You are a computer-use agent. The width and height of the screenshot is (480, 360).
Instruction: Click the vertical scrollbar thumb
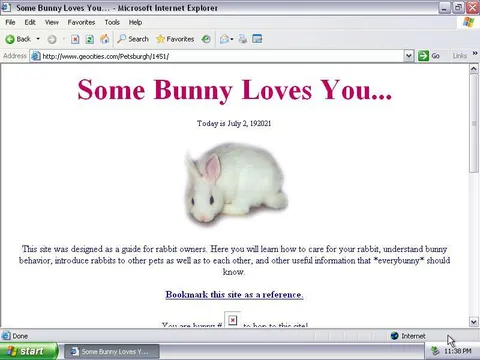[474, 123]
